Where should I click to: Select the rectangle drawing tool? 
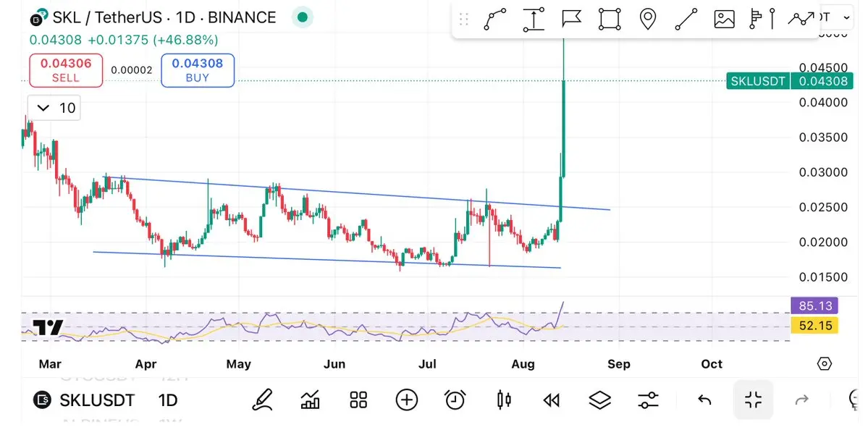coord(610,20)
